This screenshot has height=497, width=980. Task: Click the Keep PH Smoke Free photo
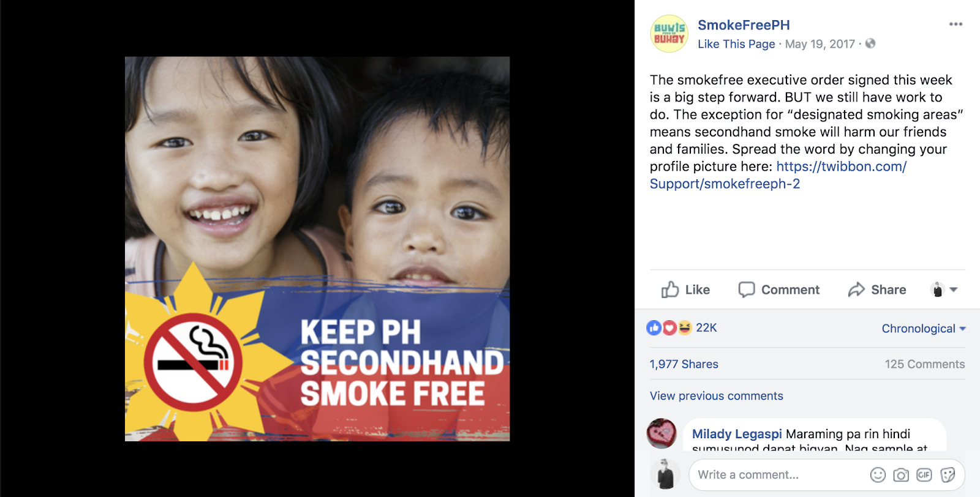click(x=317, y=249)
